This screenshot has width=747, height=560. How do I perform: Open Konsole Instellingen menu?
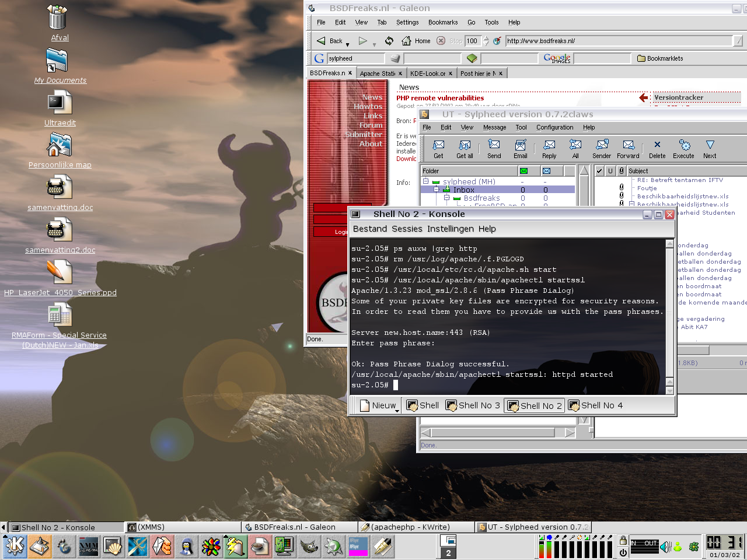pyautogui.click(x=451, y=229)
